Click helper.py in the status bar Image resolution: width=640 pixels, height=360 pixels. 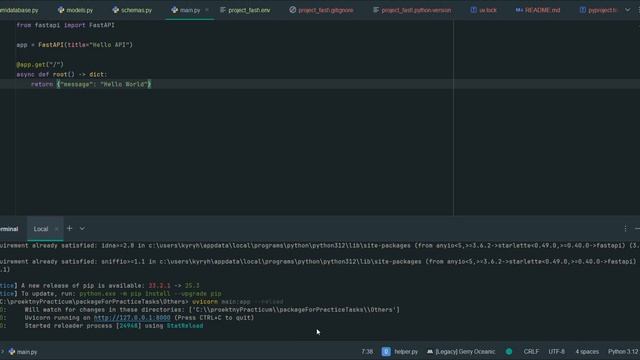[x=406, y=351]
